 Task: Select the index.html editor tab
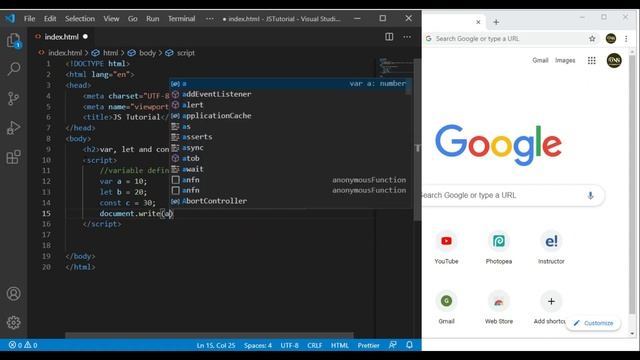click(x=61, y=37)
